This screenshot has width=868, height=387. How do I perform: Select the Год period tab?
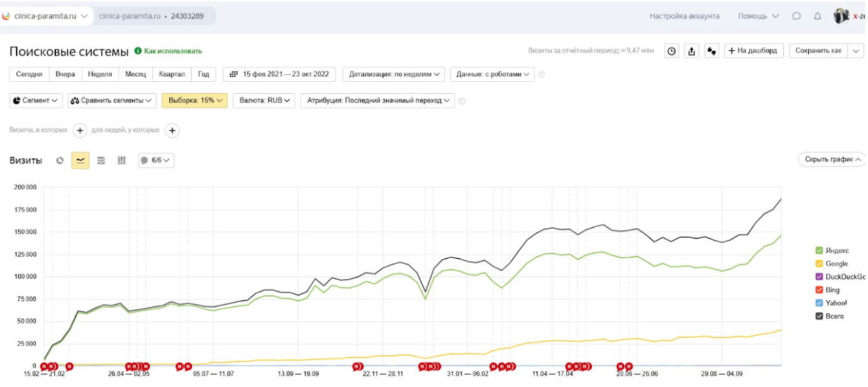coord(203,74)
